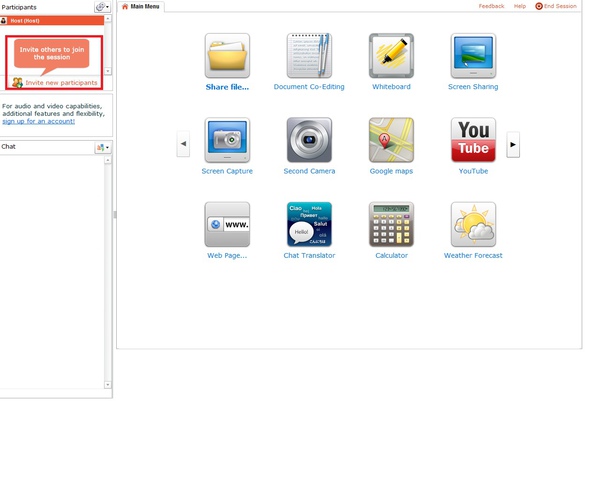The image size is (600, 480).
Task: Launch the YouTube icon
Action: 473,140
